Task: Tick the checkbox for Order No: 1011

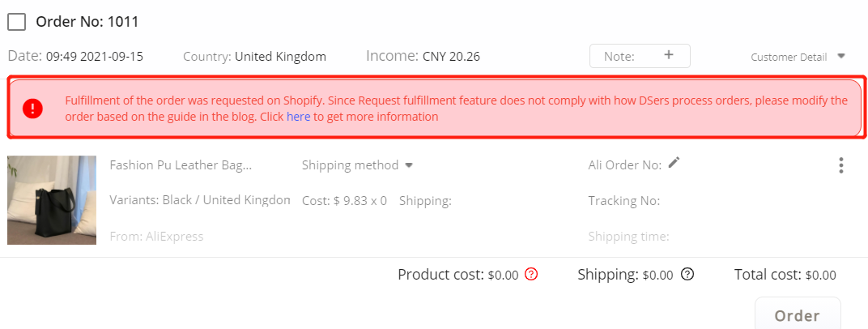Action: (17, 22)
